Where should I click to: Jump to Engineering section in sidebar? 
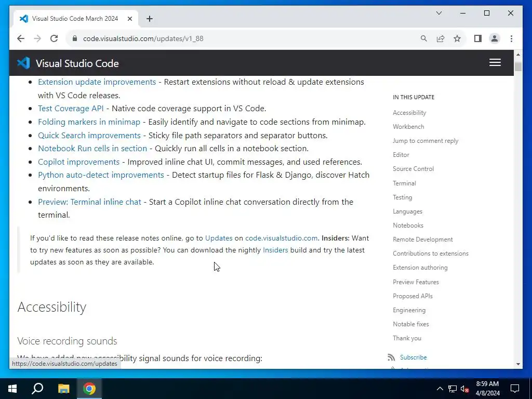(x=409, y=310)
